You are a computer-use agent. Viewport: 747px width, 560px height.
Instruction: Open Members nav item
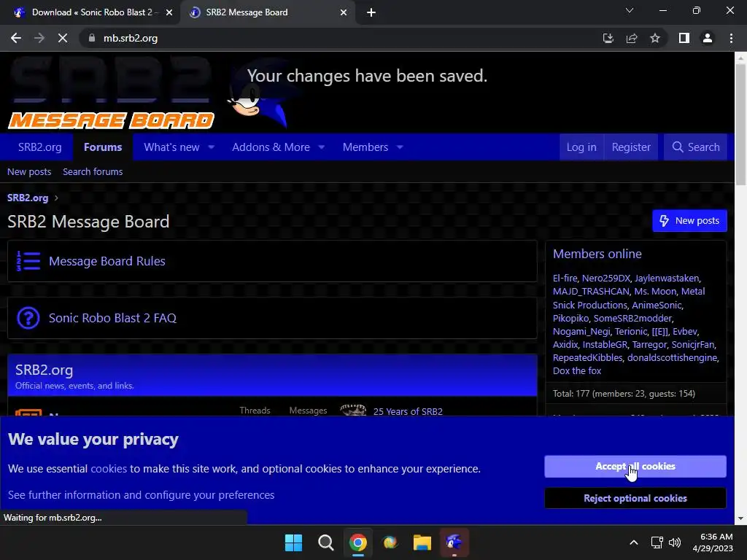(365, 147)
